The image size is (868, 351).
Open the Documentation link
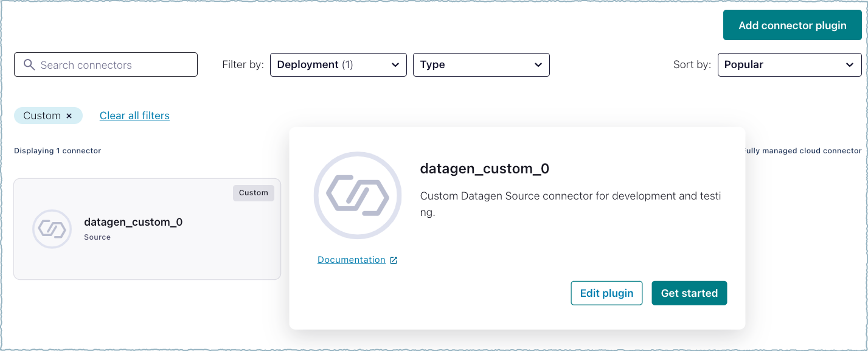pos(352,260)
